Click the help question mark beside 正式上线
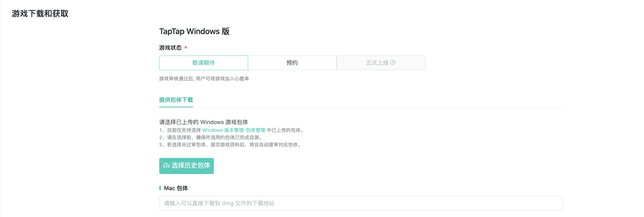 pyautogui.click(x=393, y=63)
